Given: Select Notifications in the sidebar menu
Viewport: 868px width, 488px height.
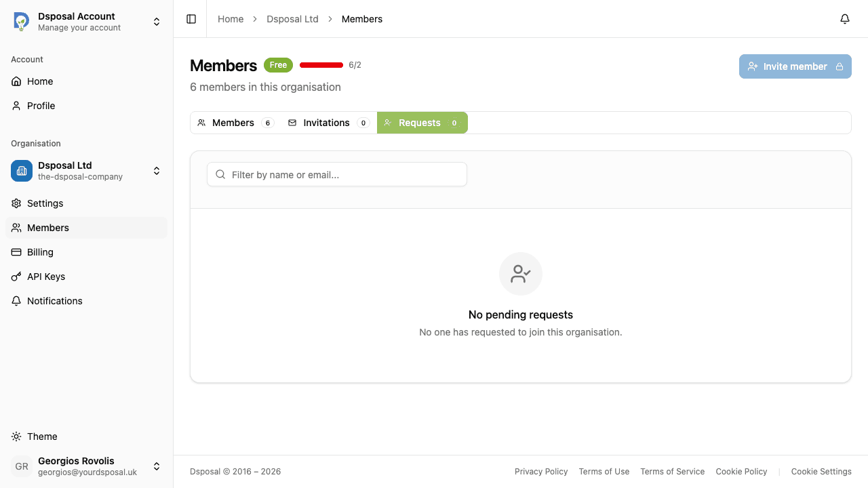Looking at the screenshot, I should coord(54,301).
